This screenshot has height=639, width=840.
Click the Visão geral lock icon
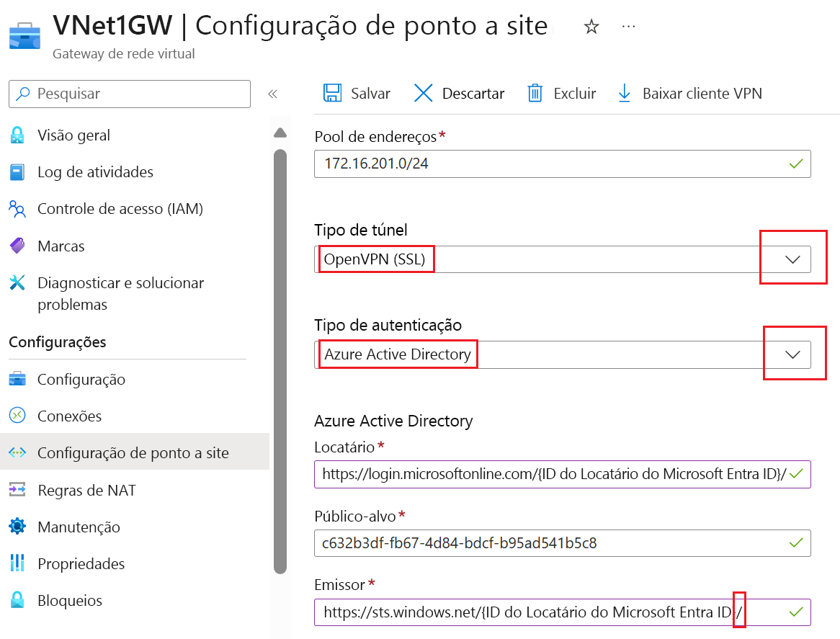coord(17,135)
